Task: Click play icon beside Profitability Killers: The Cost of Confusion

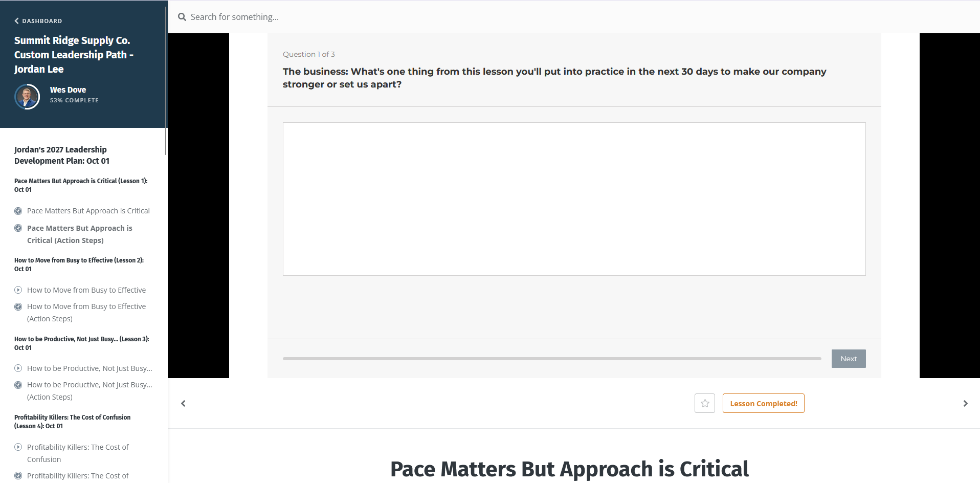Action: click(18, 447)
